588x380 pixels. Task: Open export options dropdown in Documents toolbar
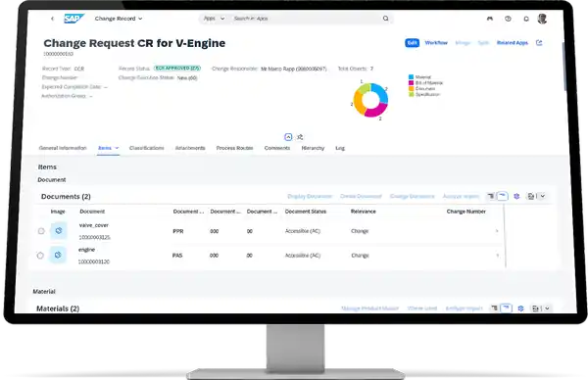tap(542, 196)
